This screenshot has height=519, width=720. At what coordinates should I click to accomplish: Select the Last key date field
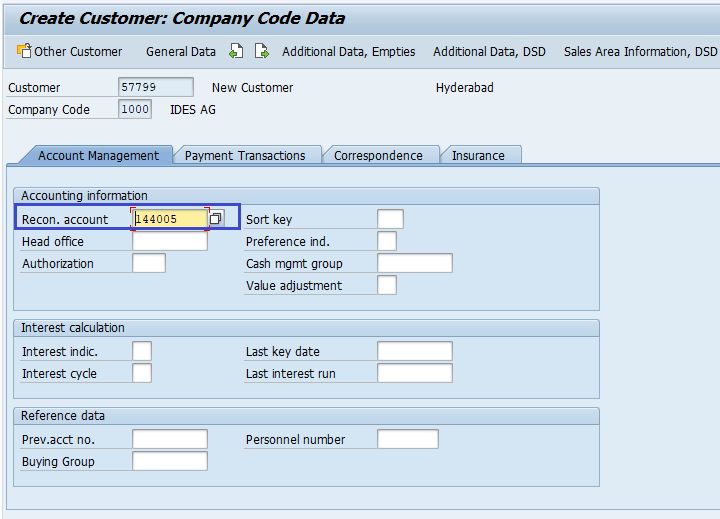point(414,351)
